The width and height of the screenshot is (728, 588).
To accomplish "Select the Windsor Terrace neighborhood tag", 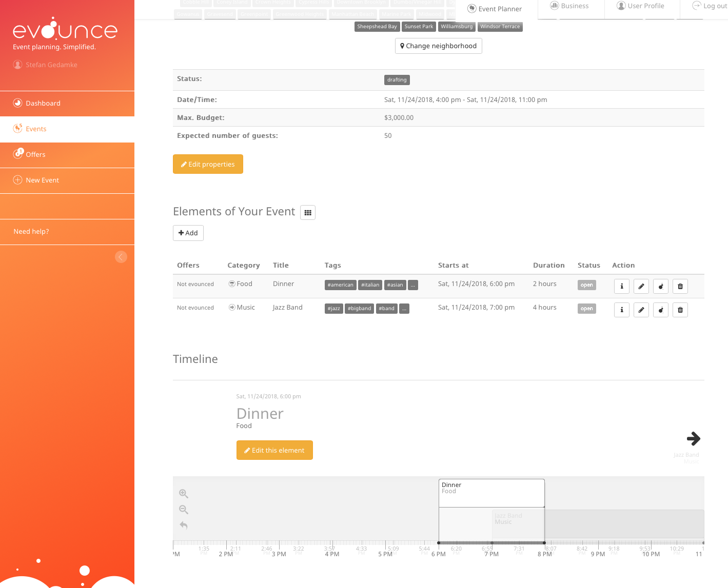I will point(500,27).
